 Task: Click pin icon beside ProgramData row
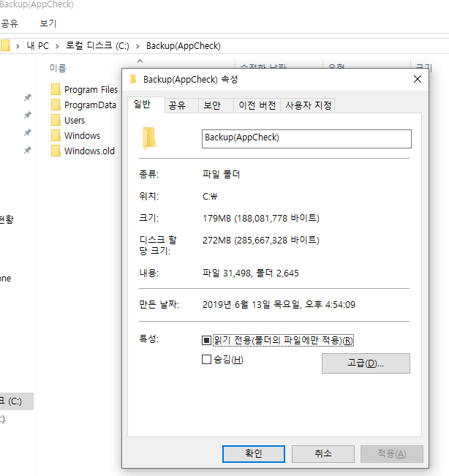[x=28, y=115]
